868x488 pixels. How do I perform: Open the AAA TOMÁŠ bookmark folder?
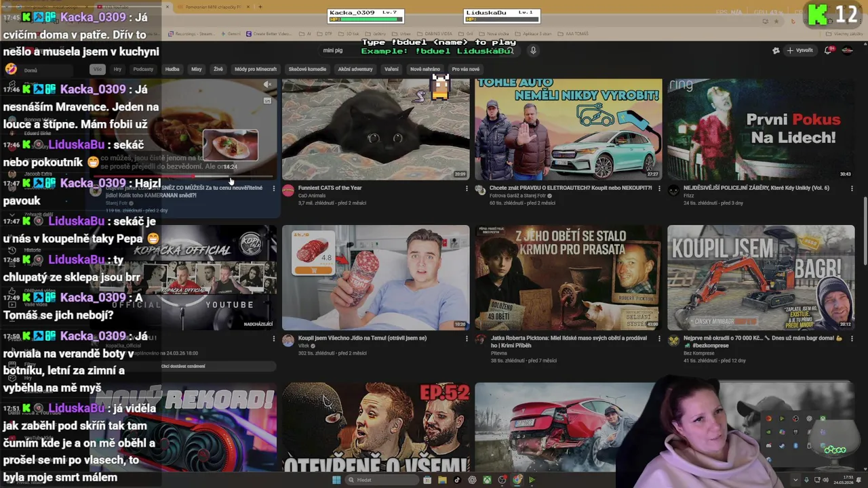[x=574, y=34]
